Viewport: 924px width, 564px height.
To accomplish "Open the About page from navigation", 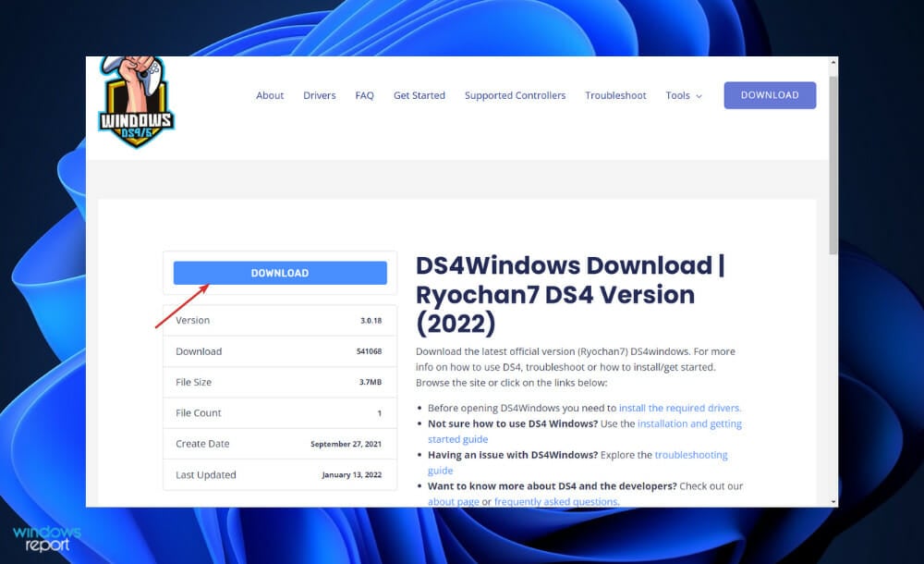I will click(x=270, y=95).
